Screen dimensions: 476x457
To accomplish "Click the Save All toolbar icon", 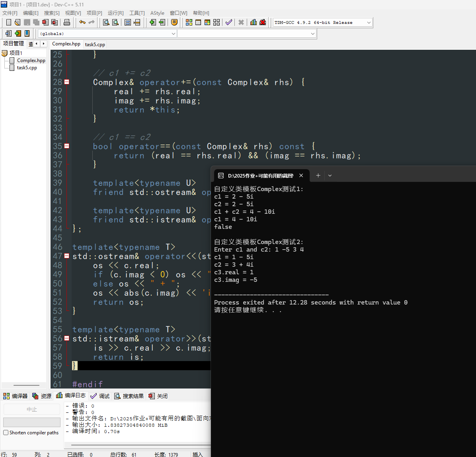I will pos(36,22).
